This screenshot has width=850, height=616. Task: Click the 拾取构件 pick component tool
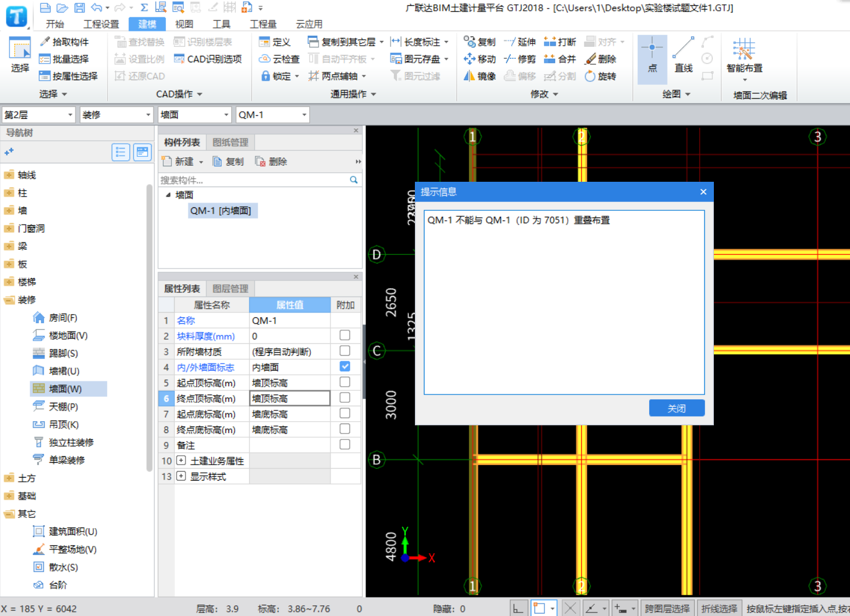coord(64,42)
